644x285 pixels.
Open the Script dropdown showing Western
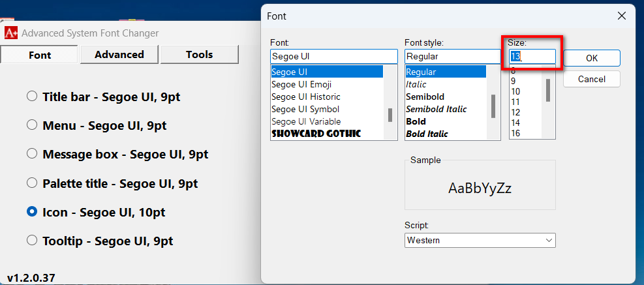click(480, 240)
